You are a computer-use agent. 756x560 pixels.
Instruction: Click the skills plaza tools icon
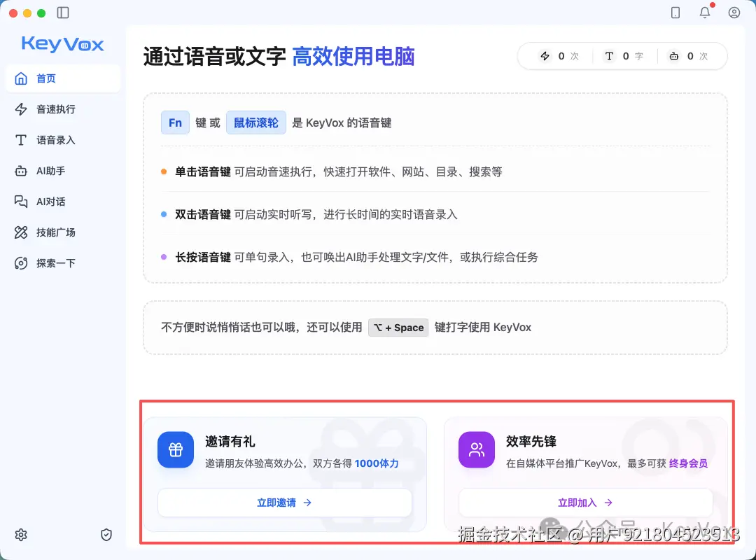21,232
